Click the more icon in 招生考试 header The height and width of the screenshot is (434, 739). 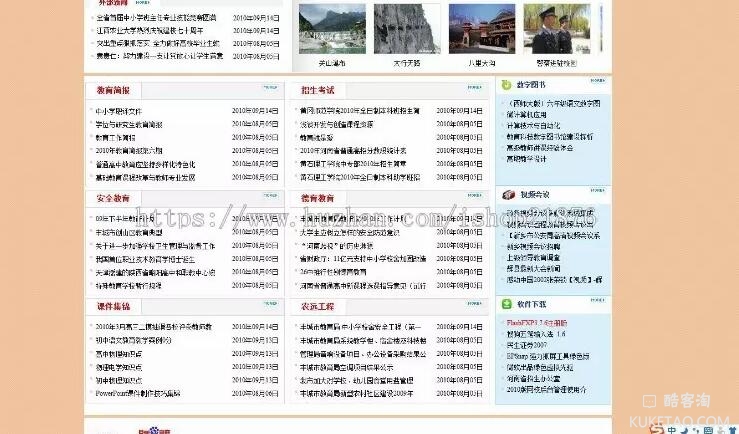coord(474,88)
